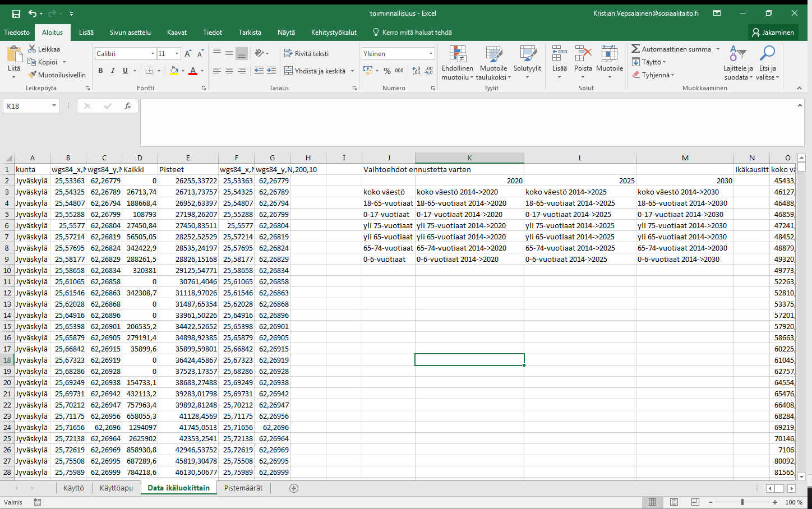
Task: Toggle bold formatting
Action: click(100, 71)
